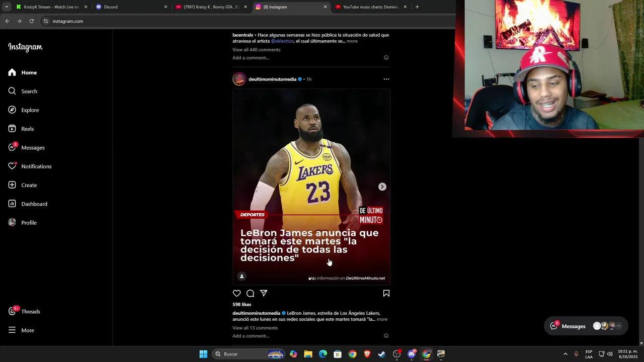Go to Explore page
Image resolution: width=644 pixels, height=362 pixels.
click(24, 110)
